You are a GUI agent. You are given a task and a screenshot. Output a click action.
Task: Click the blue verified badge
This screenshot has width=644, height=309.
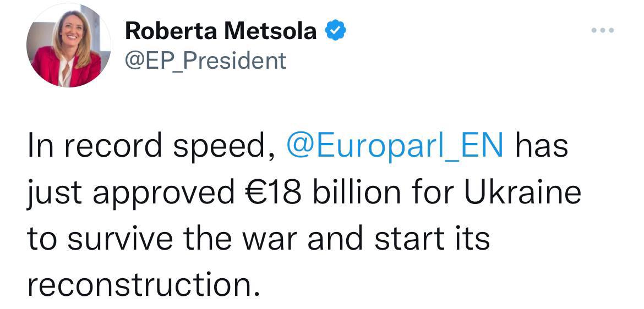tap(335, 31)
